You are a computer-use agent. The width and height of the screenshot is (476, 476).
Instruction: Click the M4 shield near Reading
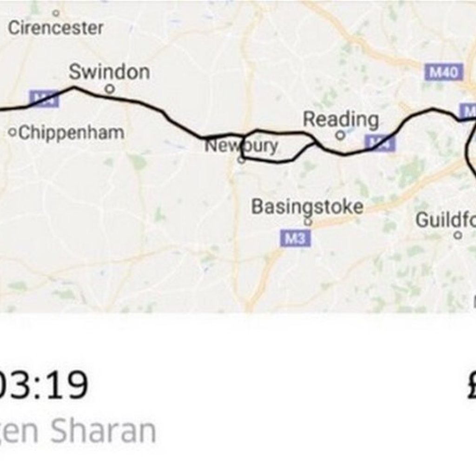tap(380, 143)
